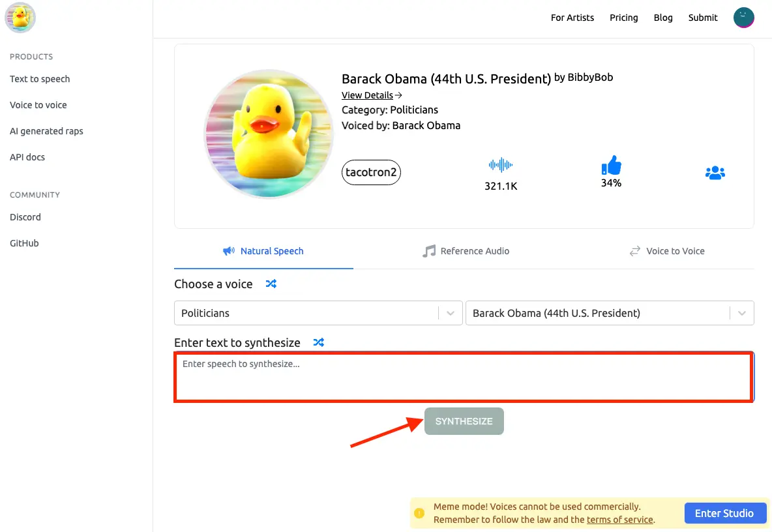Click the 'Category: Politicians' text

point(390,110)
